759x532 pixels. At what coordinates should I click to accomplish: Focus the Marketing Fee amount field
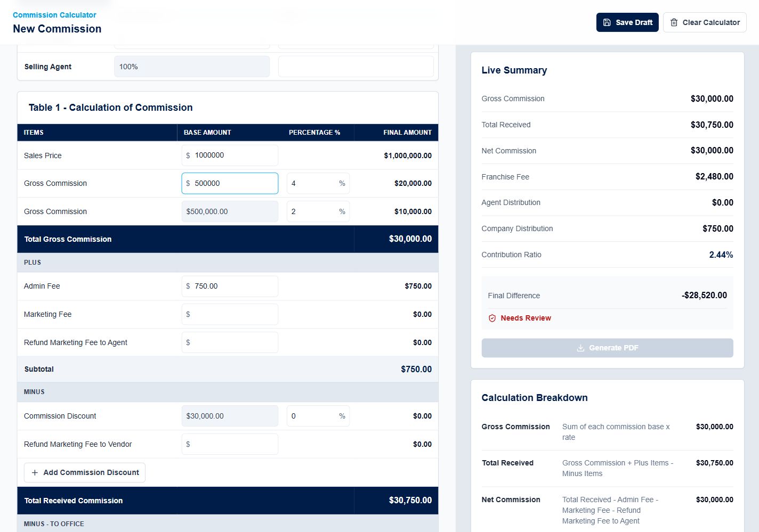pyautogui.click(x=230, y=314)
